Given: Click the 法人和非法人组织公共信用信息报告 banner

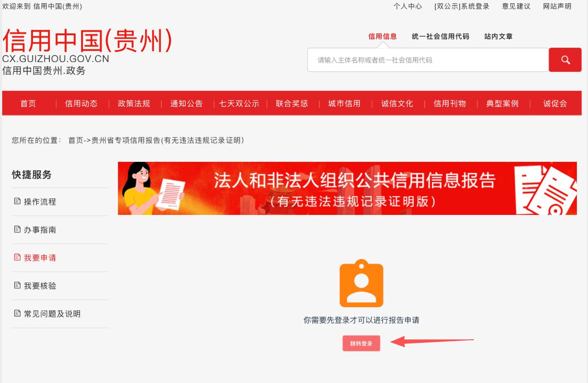Looking at the screenshot, I should [x=347, y=188].
